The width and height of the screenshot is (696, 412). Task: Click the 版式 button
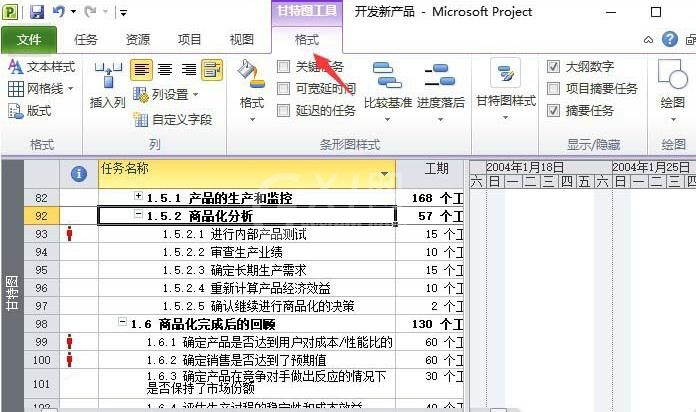tap(30, 111)
